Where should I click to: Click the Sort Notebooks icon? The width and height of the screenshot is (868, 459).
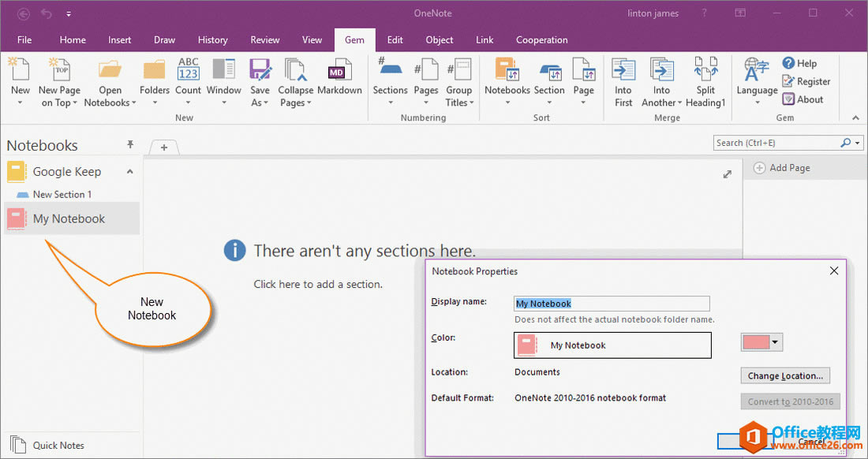point(507,70)
